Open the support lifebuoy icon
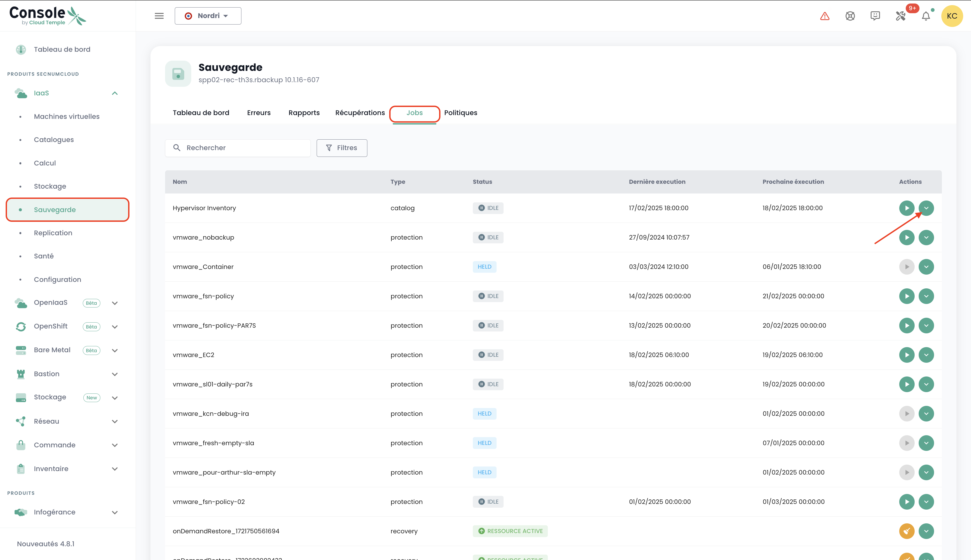 [850, 16]
